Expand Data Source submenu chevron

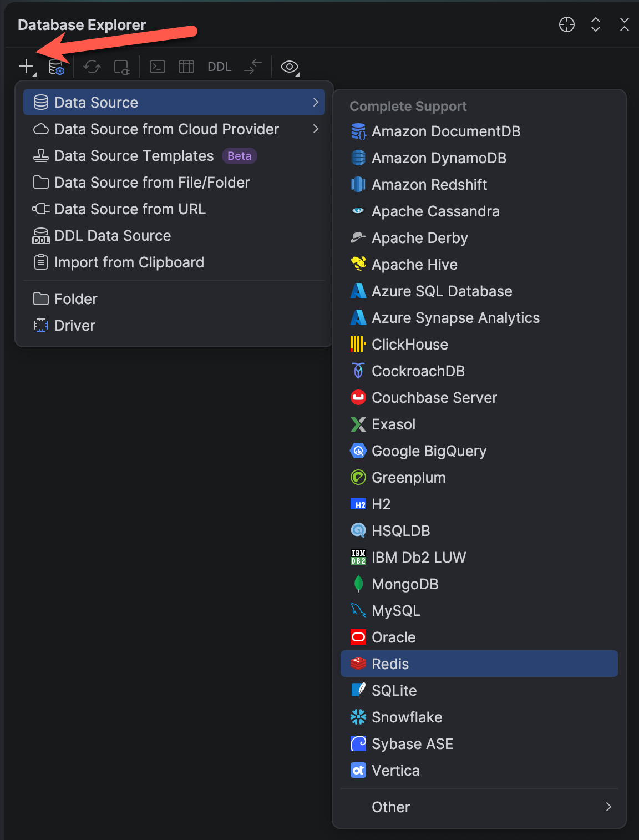[316, 102]
